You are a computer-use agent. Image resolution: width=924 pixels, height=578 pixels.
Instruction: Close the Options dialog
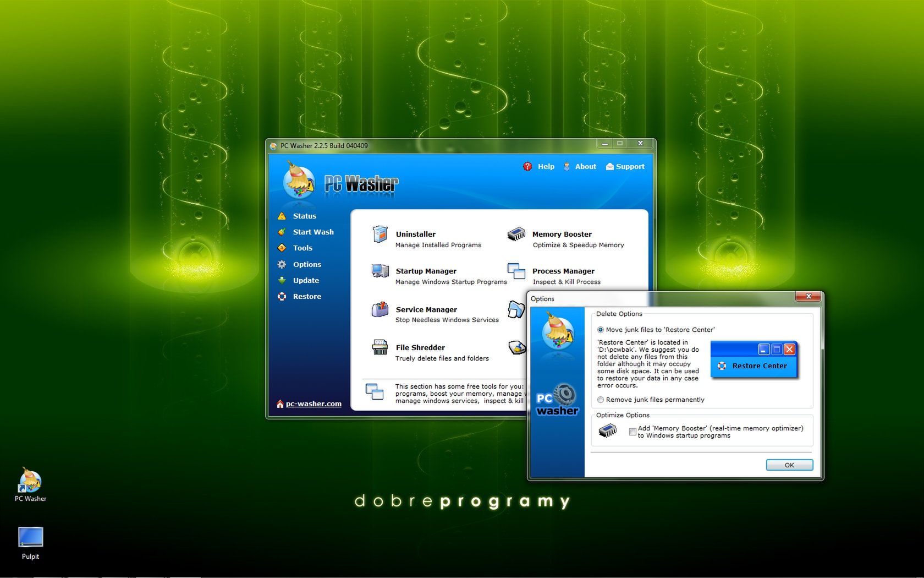809,297
